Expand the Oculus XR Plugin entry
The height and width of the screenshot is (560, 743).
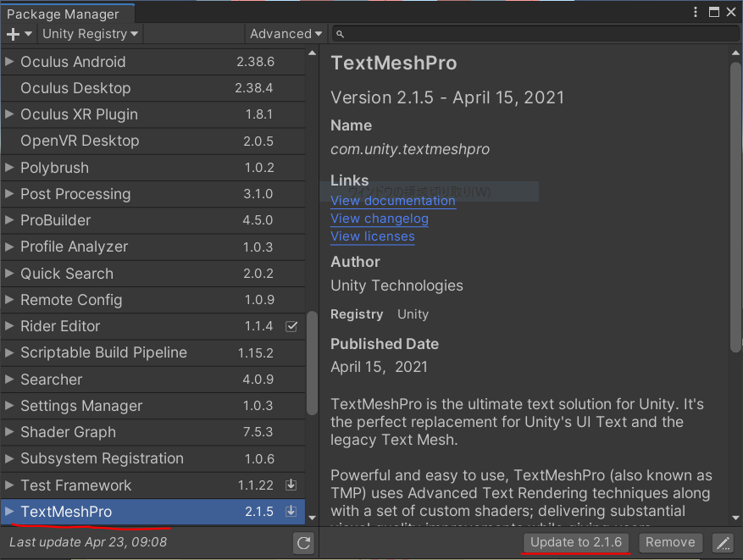coord(8,114)
